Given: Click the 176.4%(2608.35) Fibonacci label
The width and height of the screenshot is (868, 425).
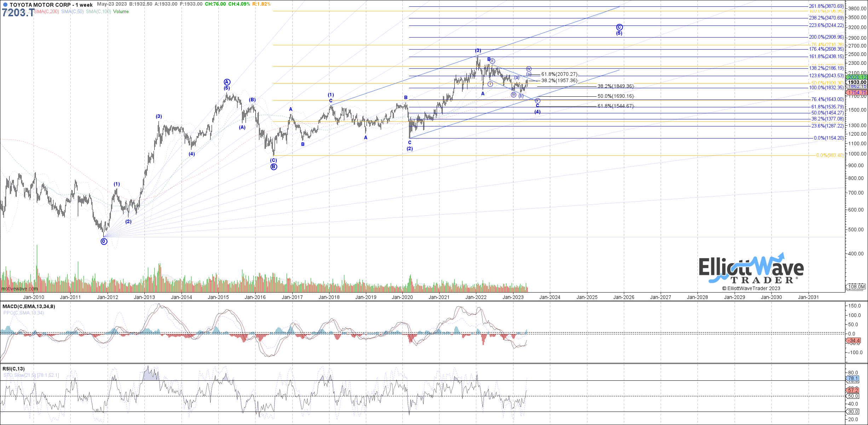Looking at the screenshot, I should coord(826,49).
